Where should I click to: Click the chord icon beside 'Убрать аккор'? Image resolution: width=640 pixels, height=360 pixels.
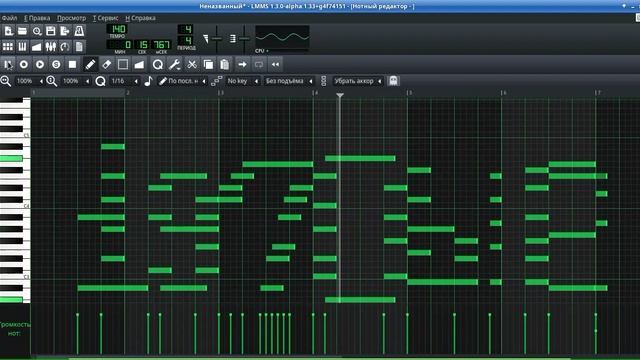coord(324,81)
